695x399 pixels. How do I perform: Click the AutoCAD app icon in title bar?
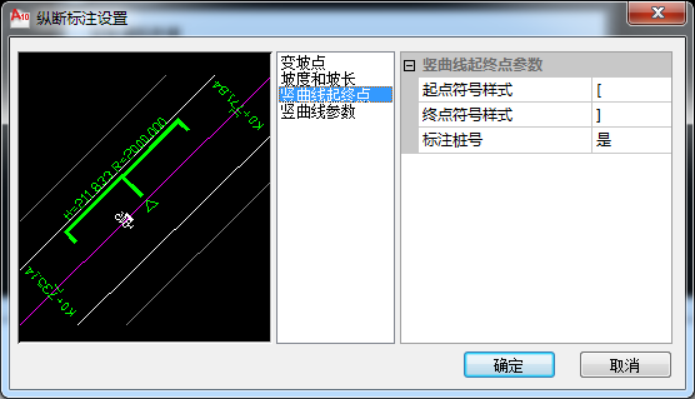click(x=20, y=18)
